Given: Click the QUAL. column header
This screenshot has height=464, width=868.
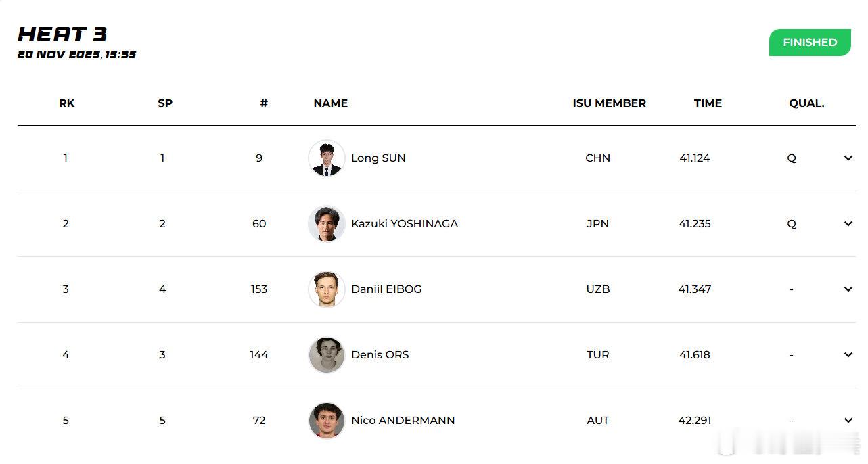Looking at the screenshot, I should click(x=806, y=103).
